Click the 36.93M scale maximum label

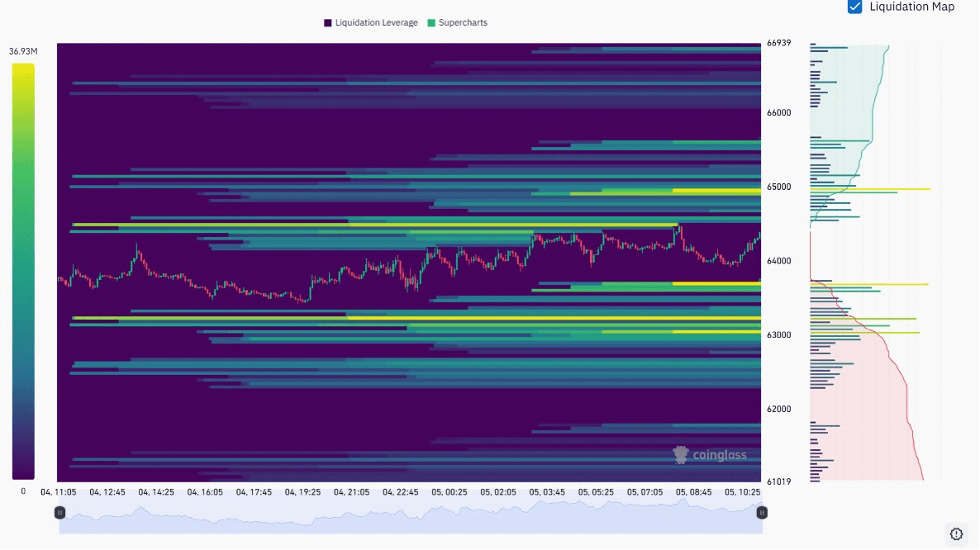point(23,51)
